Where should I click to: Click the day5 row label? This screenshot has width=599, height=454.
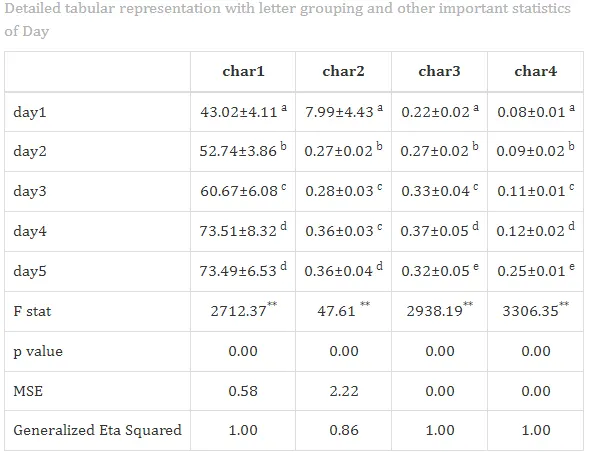click(30, 271)
